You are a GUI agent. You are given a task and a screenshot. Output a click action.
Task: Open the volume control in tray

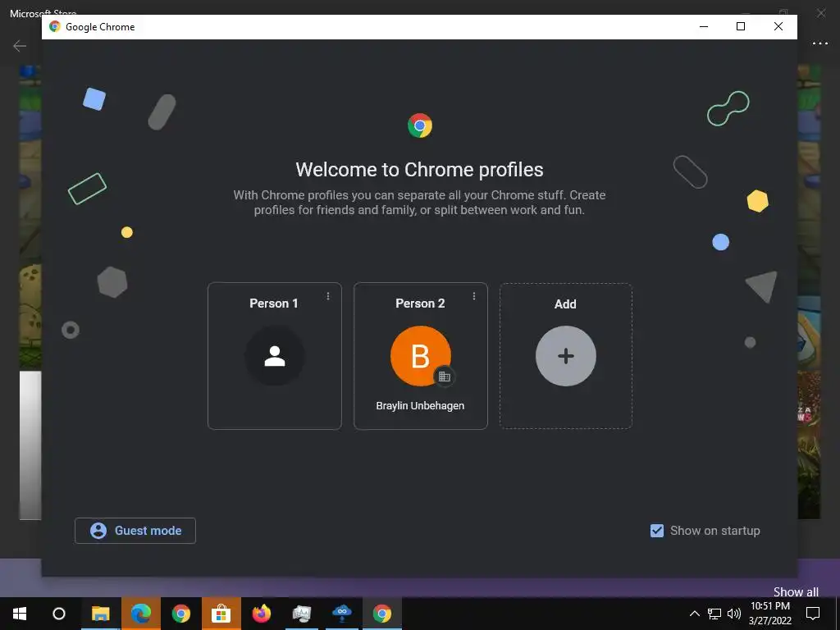point(734,614)
